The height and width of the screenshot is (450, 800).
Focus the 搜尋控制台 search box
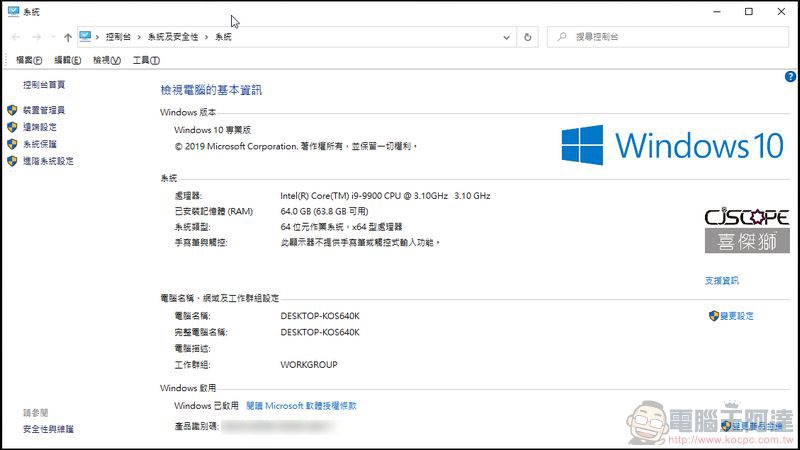click(x=668, y=37)
